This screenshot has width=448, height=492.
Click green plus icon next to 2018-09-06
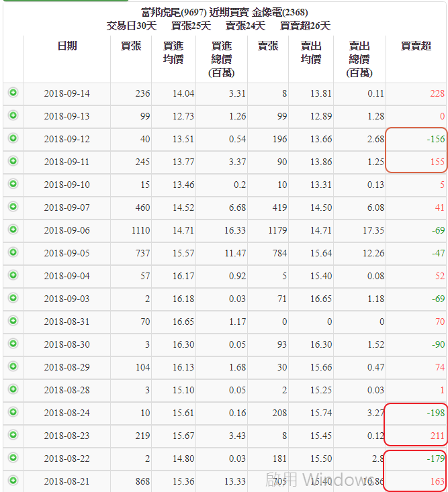[13, 230]
